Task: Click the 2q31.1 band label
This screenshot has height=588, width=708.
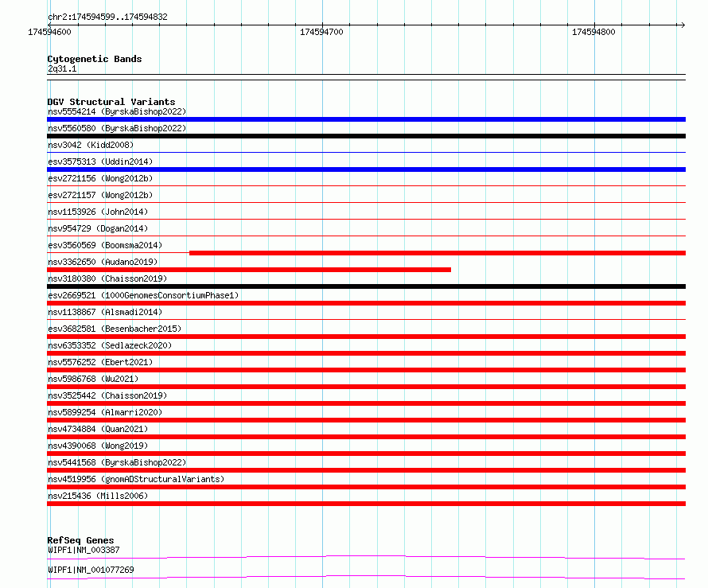Action: pos(62,68)
